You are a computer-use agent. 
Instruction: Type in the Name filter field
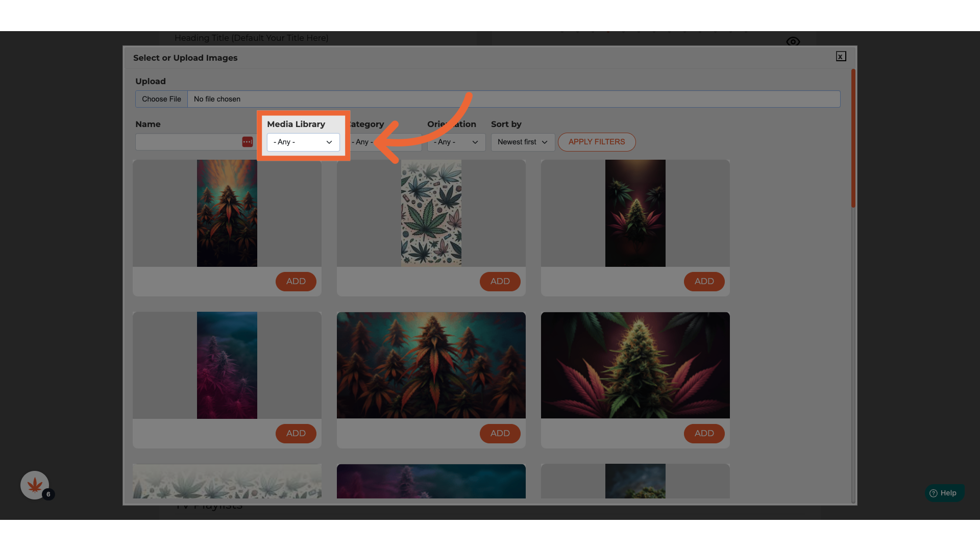[188, 142]
